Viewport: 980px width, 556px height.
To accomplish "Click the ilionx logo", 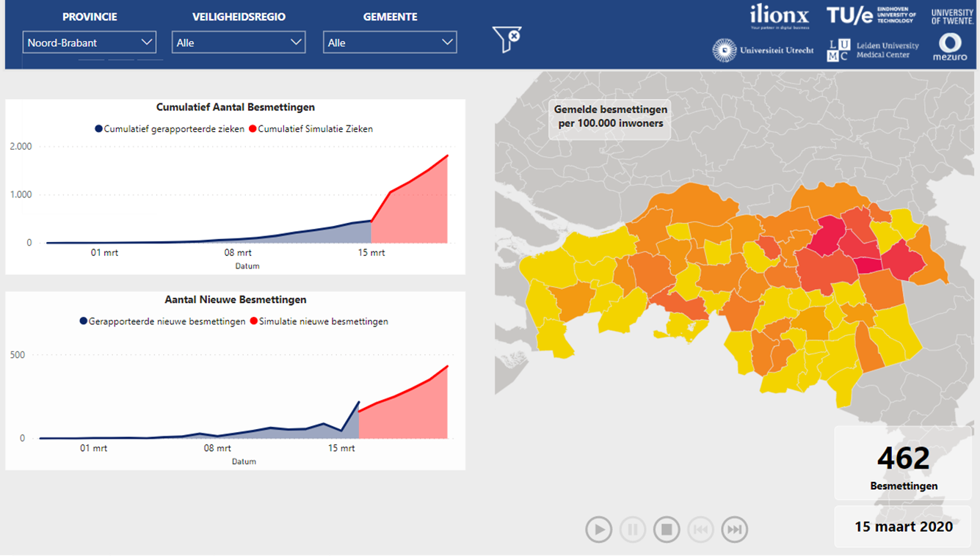I will click(x=780, y=16).
